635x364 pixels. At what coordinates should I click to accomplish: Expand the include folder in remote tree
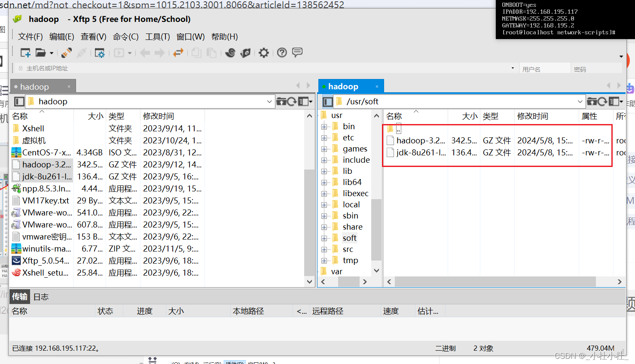[324, 160]
